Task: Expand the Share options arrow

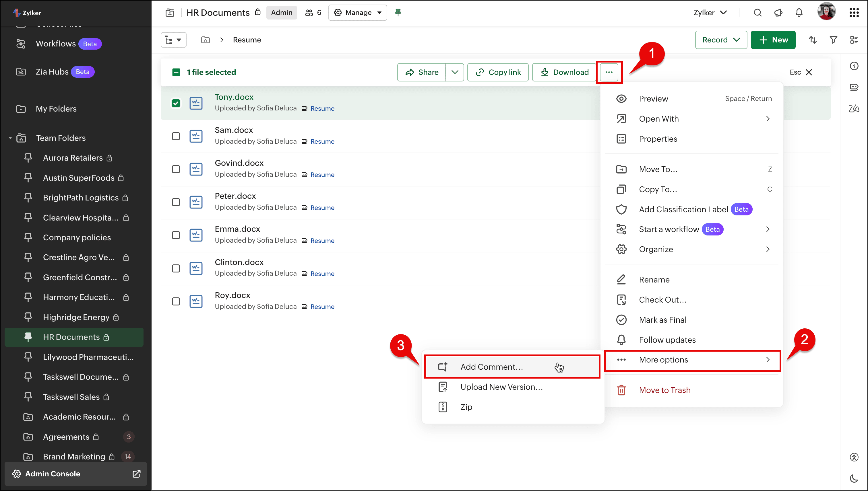Action: pos(455,72)
